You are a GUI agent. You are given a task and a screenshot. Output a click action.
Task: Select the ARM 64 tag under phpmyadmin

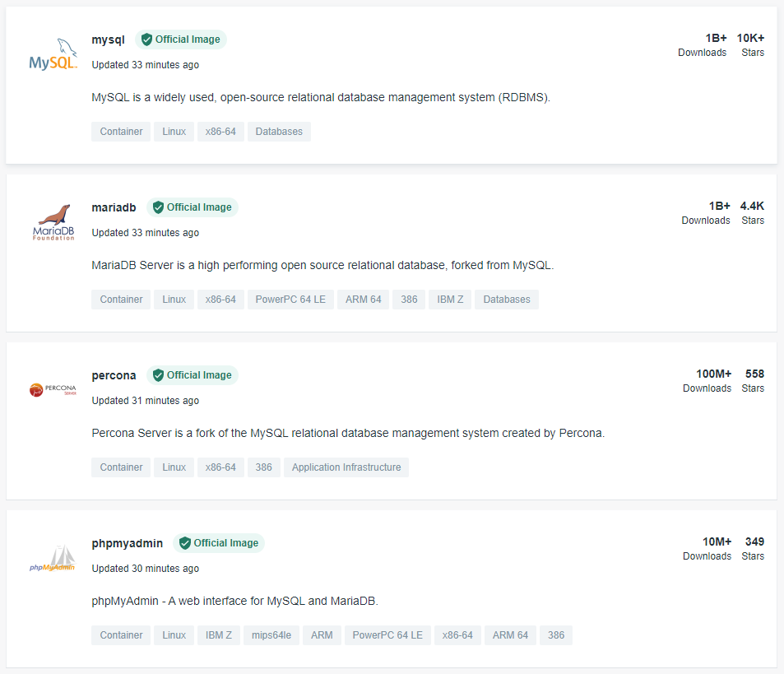510,635
